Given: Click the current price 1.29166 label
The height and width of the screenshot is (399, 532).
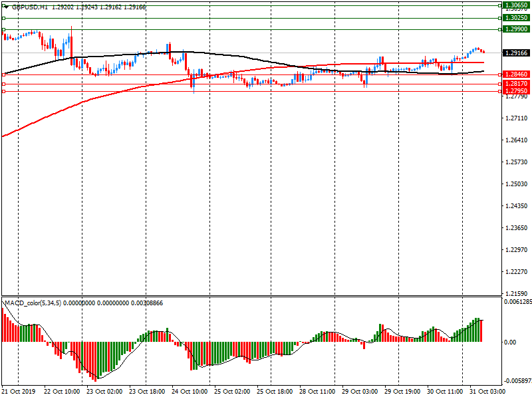Looking at the screenshot, I should click(515, 53).
